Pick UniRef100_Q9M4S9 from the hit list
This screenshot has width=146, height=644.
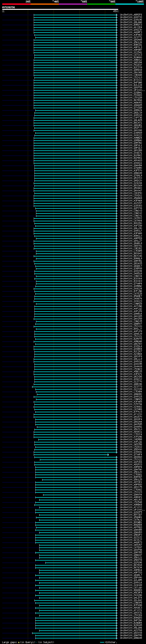[x=131, y=70]
